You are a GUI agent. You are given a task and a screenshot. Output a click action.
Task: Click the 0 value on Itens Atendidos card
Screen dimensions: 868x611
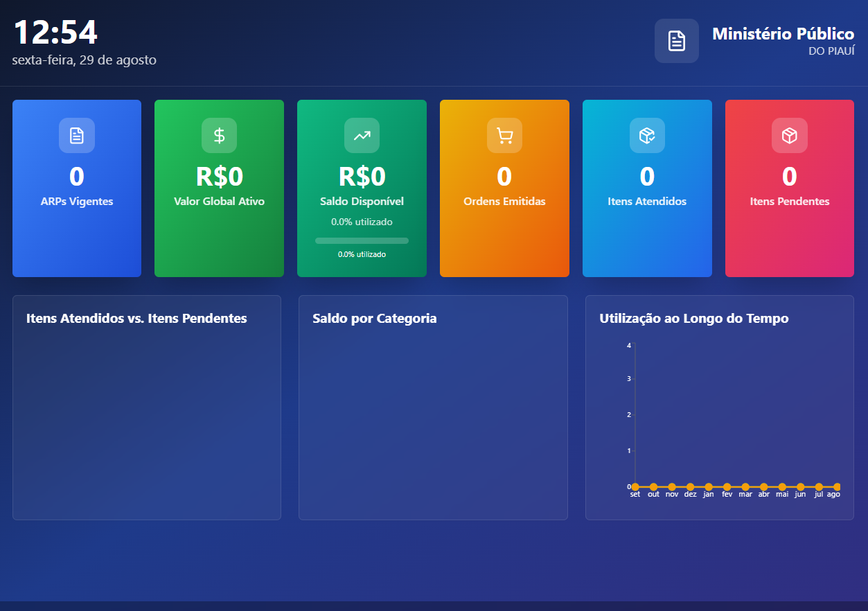[647, 177]
